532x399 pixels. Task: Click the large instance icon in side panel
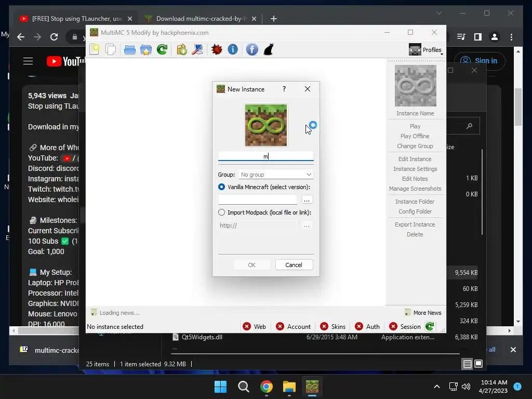coord(416,86)
